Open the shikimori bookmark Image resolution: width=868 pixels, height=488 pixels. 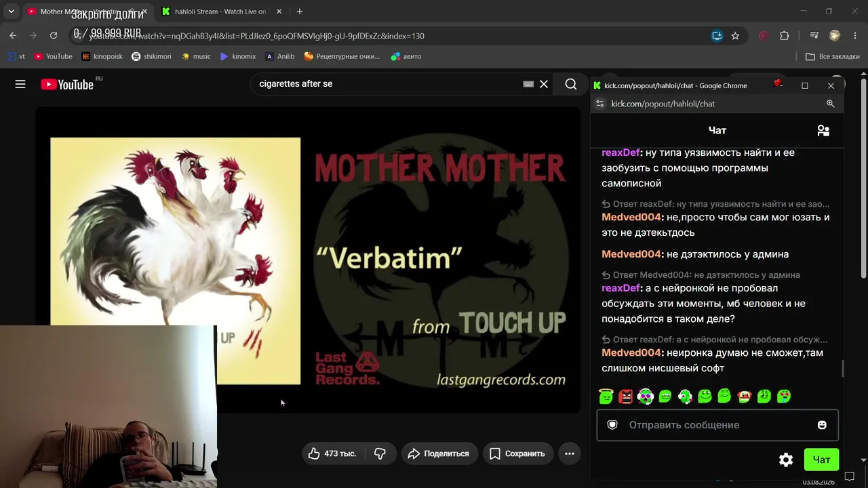(x=151, y=56)
